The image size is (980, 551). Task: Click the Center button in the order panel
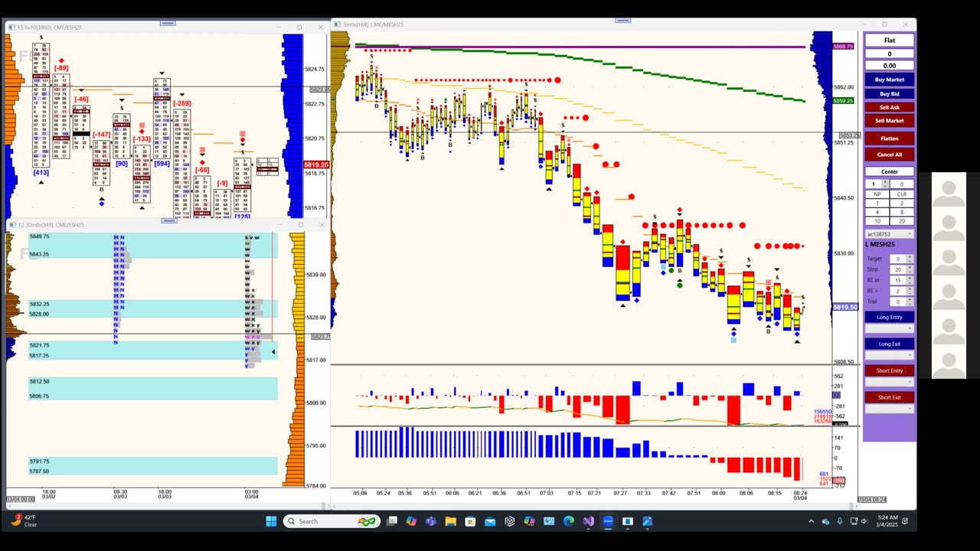889,171
